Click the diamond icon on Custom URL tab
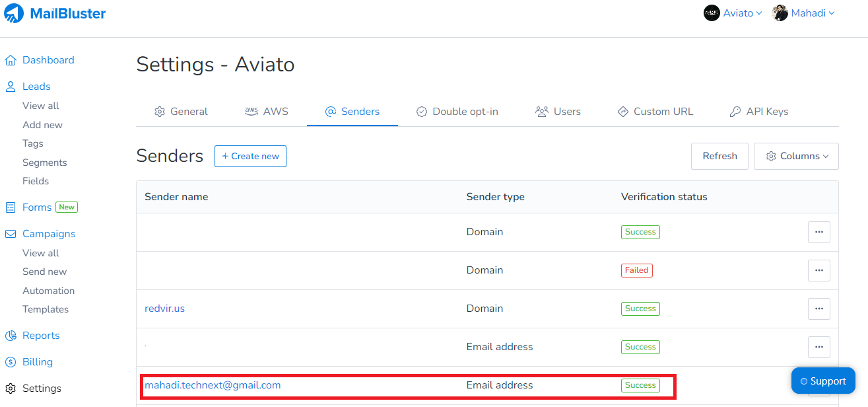Image resolution: width=868 pixels, height=407 pixels. (622, 112)
